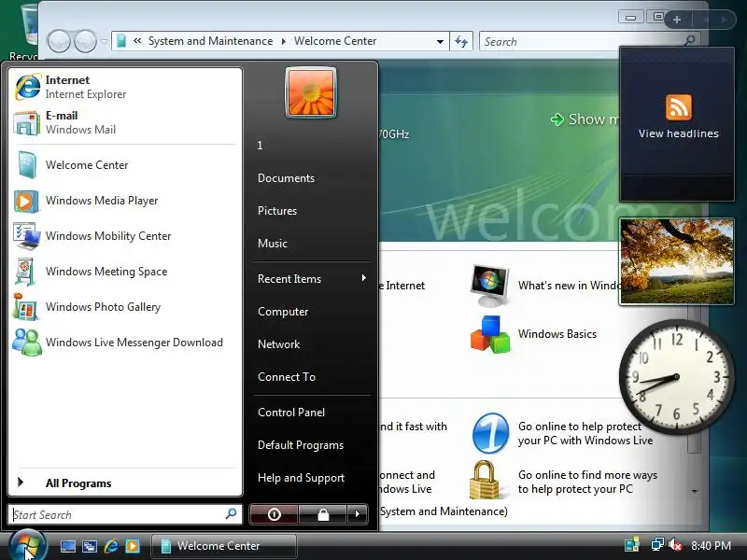747x560 pixels.
Task: Open Default Programs from Start menu
Action: pos(301,445)
